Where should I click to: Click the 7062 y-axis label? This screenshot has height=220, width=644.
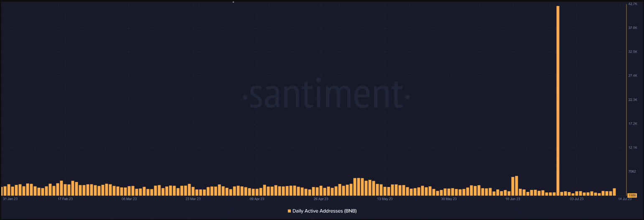tap(631, 171)
